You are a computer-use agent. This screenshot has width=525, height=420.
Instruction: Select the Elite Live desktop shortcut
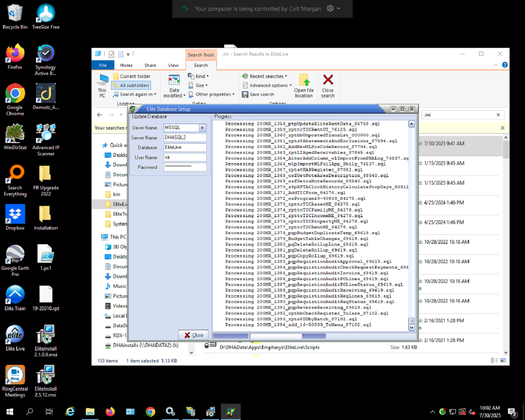tap(15, 338)
